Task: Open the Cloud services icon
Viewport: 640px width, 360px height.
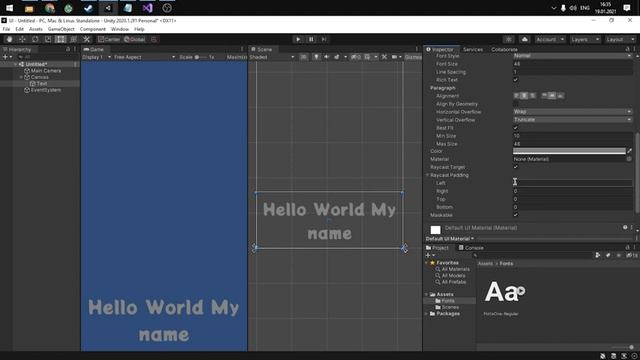Action: pyautogui.click(x=524, y=39)
